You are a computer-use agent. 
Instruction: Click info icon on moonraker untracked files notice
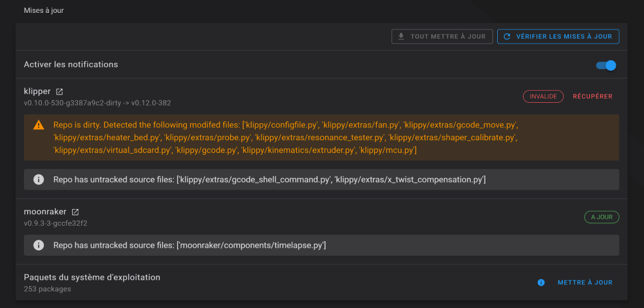(39, 245)
